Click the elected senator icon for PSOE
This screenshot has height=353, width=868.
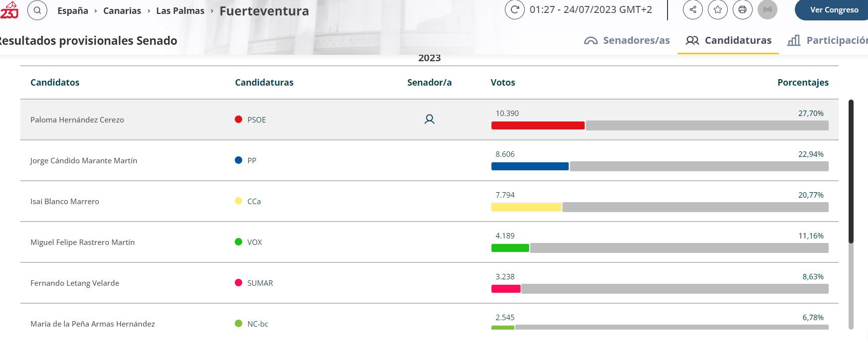pos(429,119)
